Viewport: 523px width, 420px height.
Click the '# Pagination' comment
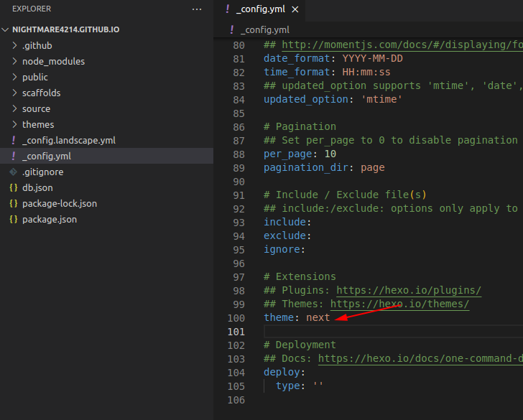tap(300, 126)
